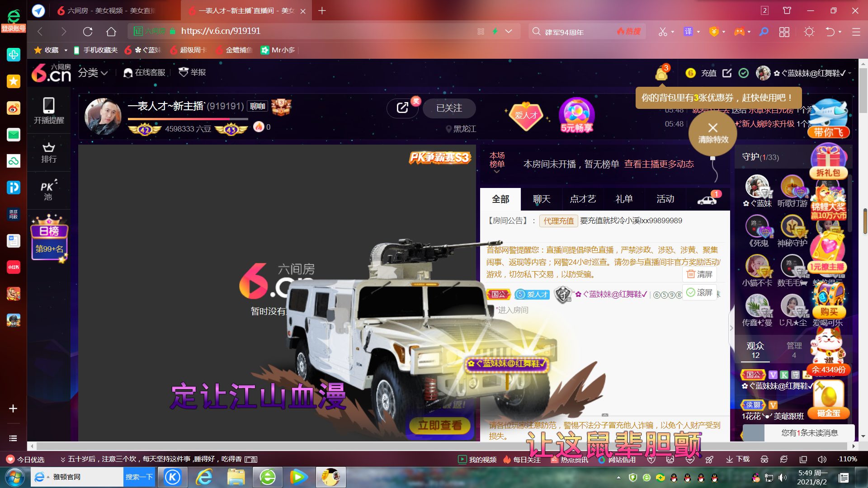Expand the user account dropdown 蓝妹妹@红舞鞋

pyautogui.click(x=849, y=73)
